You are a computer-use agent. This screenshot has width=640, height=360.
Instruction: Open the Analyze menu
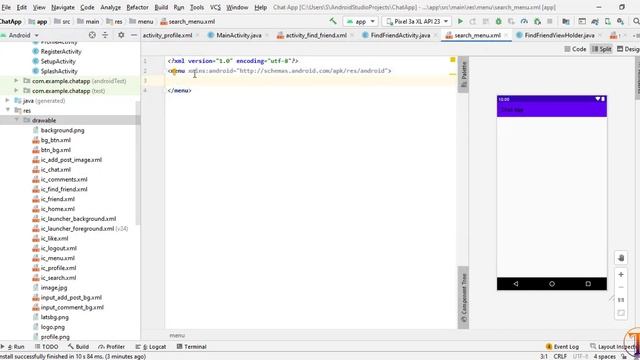point(110,7)
